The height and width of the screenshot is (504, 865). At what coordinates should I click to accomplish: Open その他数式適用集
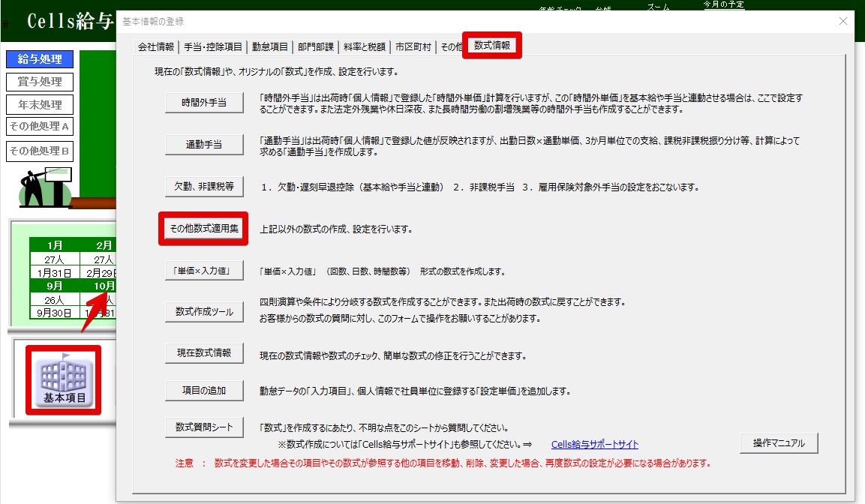pyautogui.click(x=204, y=229)
